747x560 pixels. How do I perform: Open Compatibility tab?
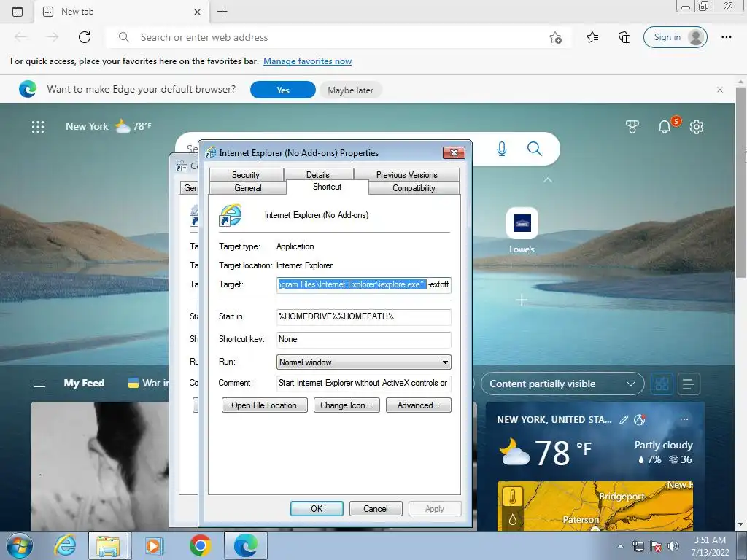point(414,188)
